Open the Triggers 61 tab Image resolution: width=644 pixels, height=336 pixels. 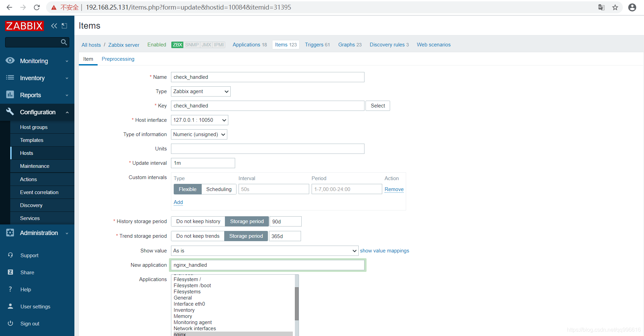point(317,45)
